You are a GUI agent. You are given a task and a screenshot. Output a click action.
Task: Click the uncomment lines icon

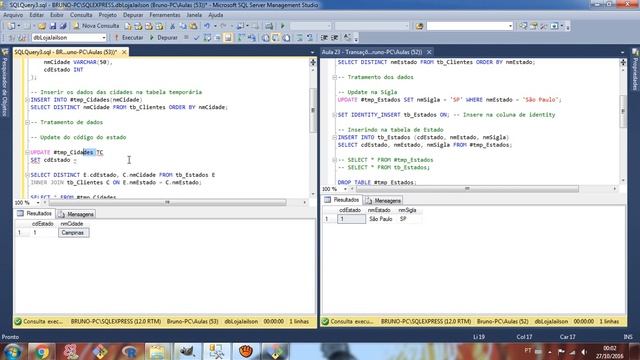coord(310,38)
